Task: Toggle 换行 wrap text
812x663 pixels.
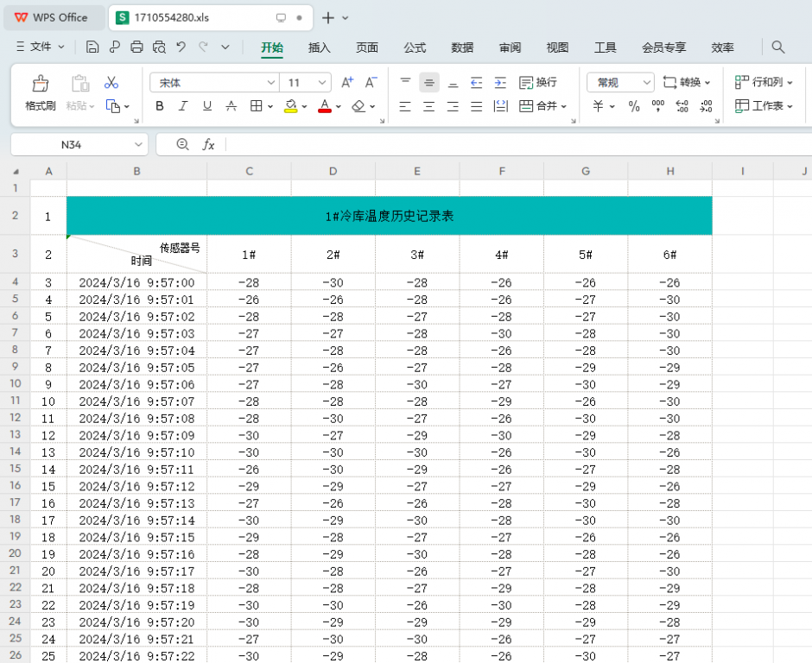Action: tap(537, 82)
